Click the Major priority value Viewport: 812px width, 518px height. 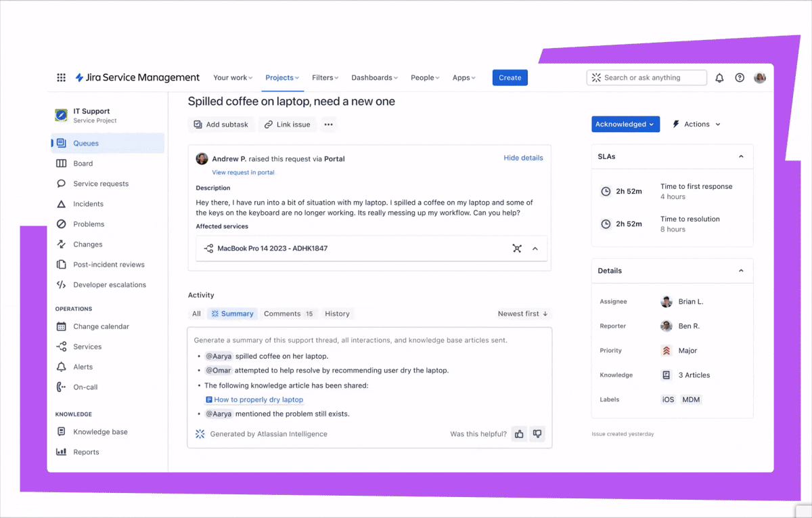[679, 351]
